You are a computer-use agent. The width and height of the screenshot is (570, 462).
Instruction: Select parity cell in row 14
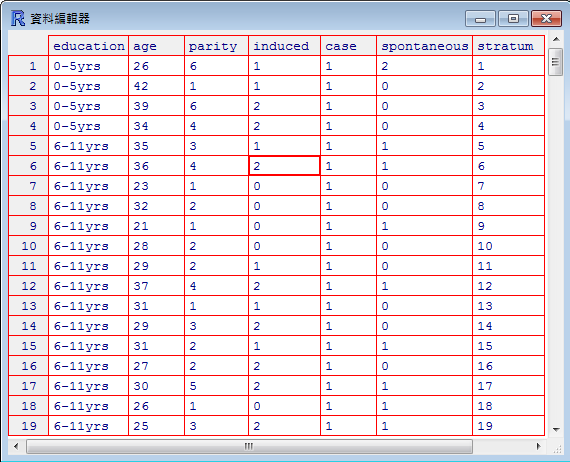click(x=216, y=326)
